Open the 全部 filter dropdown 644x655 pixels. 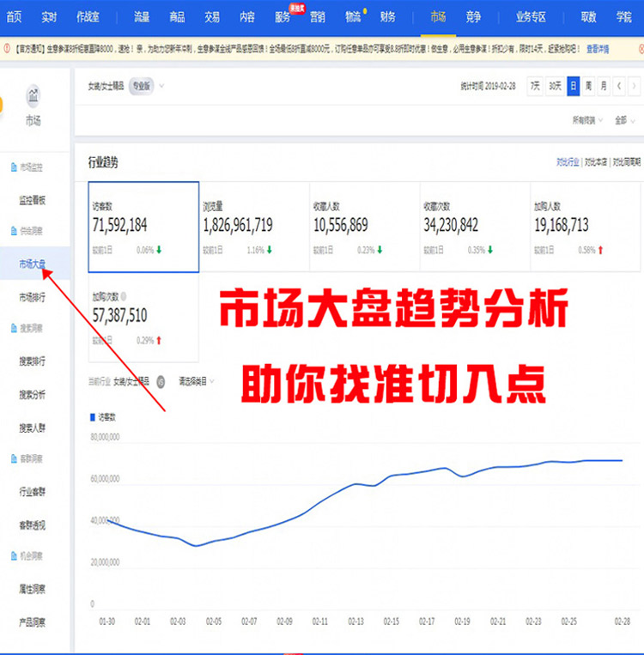[625, 120]
